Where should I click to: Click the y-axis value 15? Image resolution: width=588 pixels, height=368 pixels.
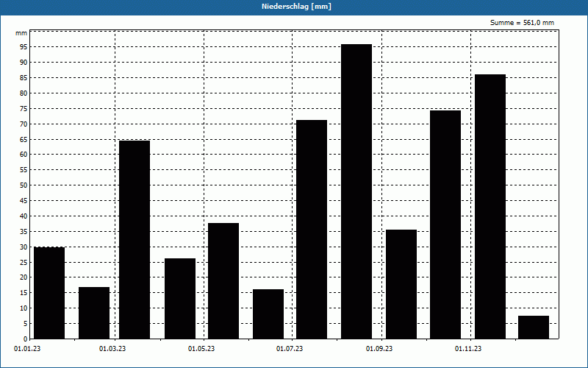coord(24,292)
